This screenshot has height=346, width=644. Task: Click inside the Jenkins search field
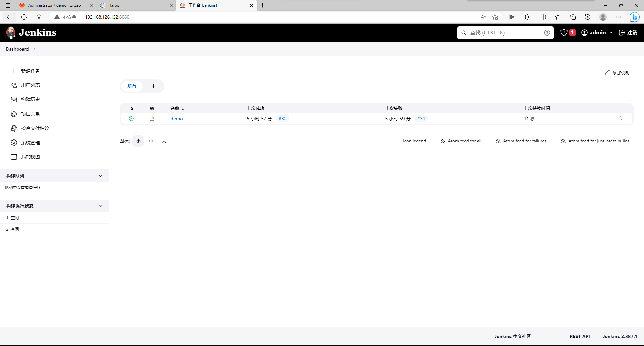click(503, 32)
